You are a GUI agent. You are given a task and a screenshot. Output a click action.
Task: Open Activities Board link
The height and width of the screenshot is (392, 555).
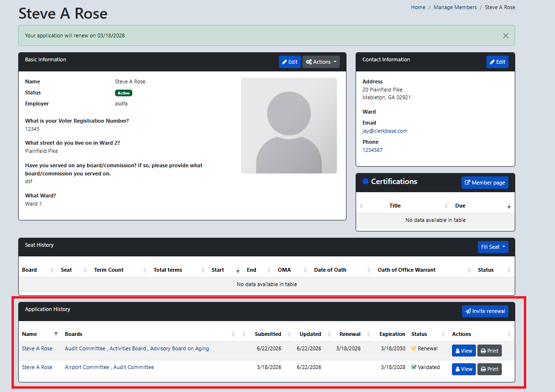128,348
